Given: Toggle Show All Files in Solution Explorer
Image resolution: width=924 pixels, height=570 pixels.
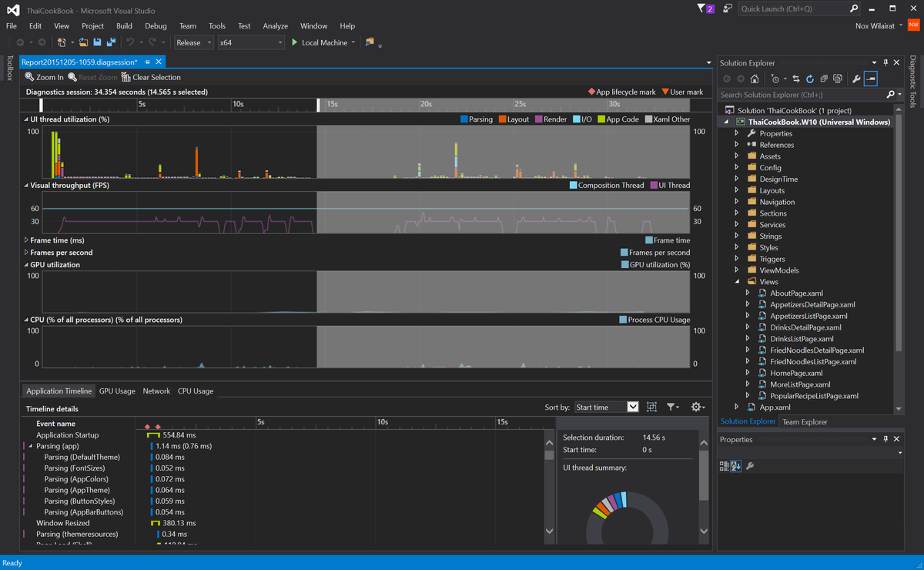Looking at the screenshot, I should pyautogui.click(x=837, y=79).
